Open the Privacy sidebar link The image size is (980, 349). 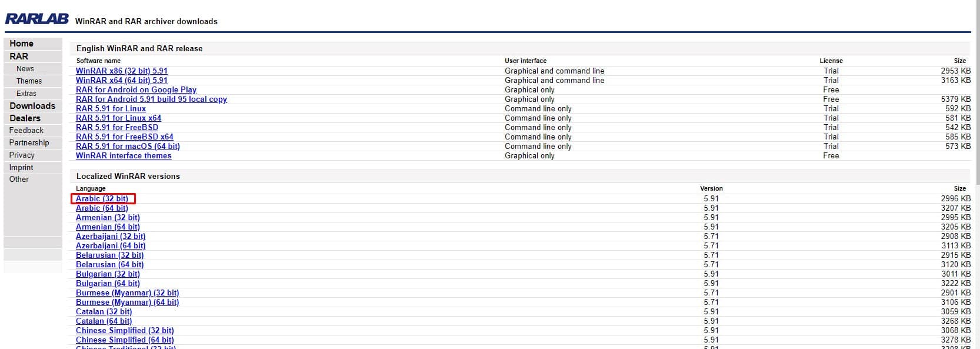point(22,155)
